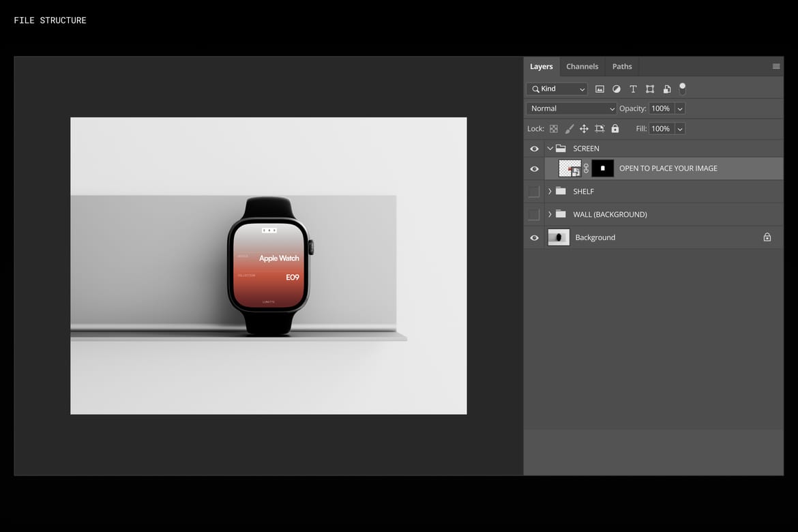Select the SHELF group name
Screen dimensions: 798x532
[583, 192]
